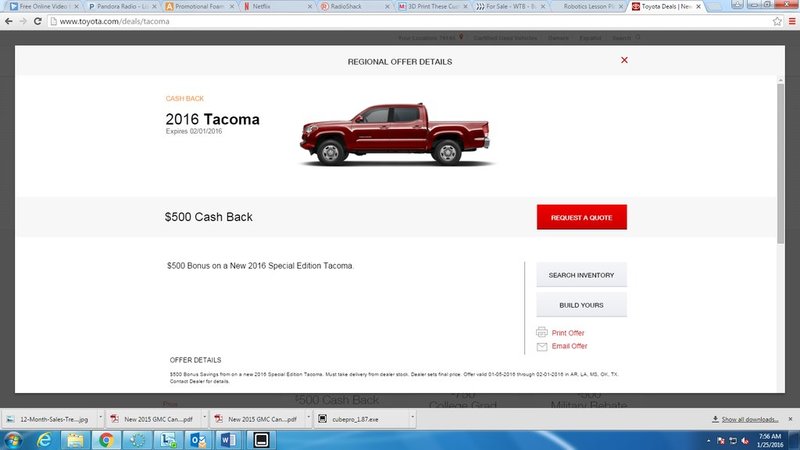Open the Email Offer link
800x450 pixels.
569,346
